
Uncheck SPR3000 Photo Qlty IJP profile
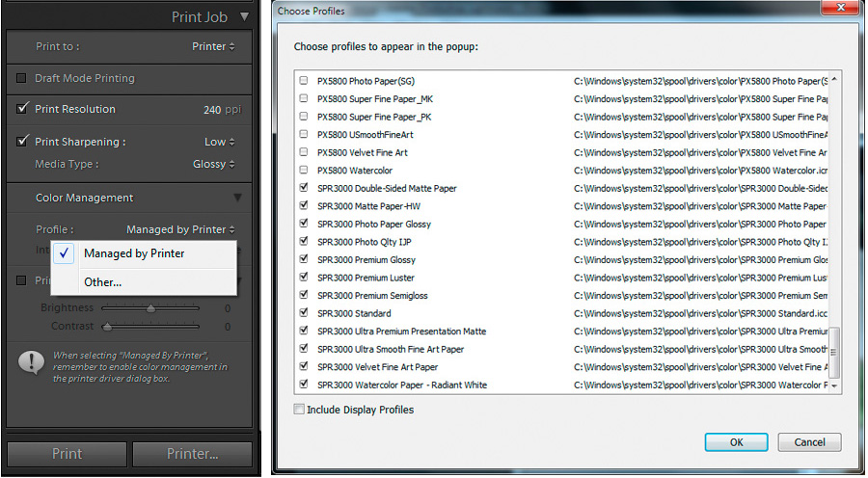pos(304,241)
